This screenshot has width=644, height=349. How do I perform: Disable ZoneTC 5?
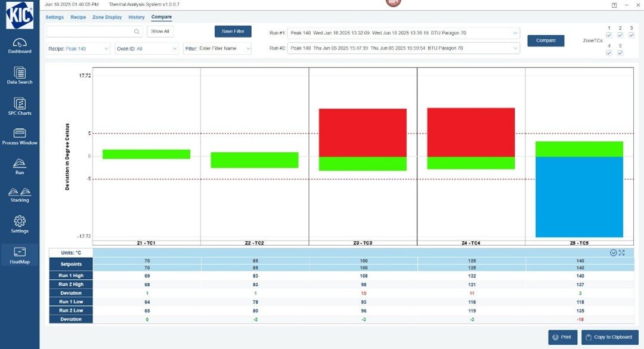[619, 52]
